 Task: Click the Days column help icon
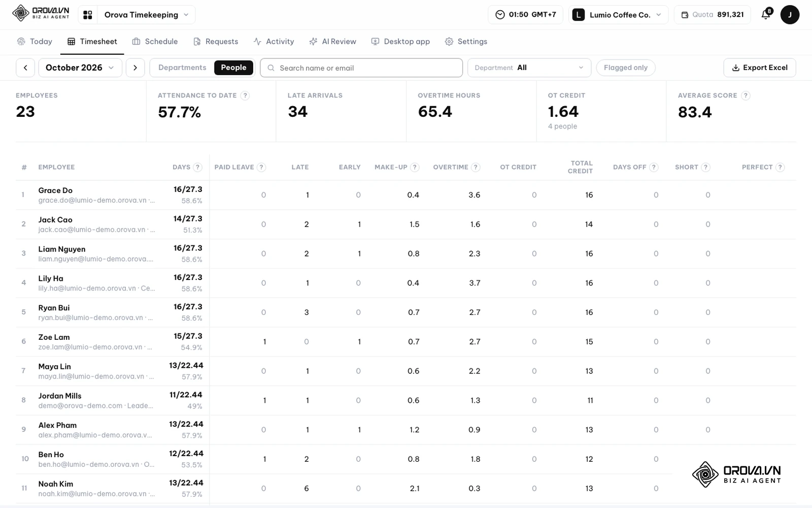[x=198, y=167]
